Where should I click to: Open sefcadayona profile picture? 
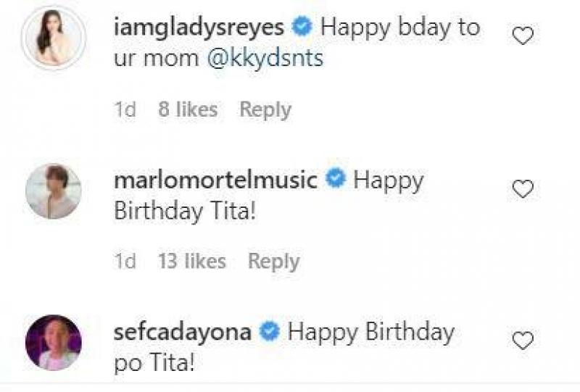[x=53, y=342]
